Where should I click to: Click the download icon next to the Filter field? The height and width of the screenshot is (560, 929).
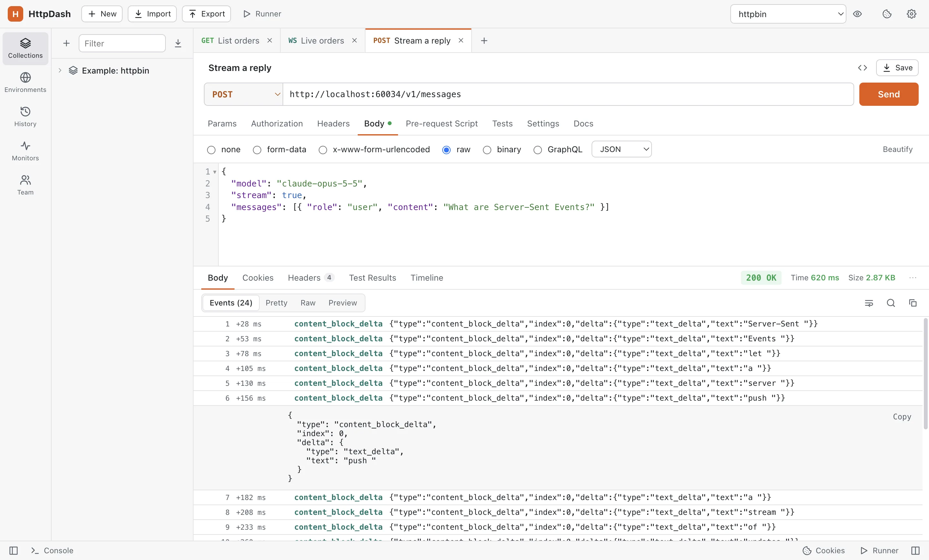point(178,43)
